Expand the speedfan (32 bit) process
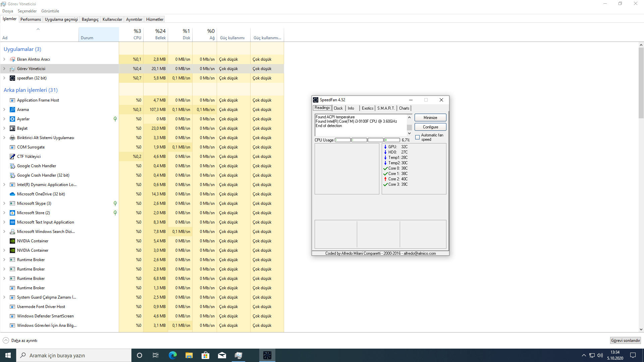 [x=4, y=78]
